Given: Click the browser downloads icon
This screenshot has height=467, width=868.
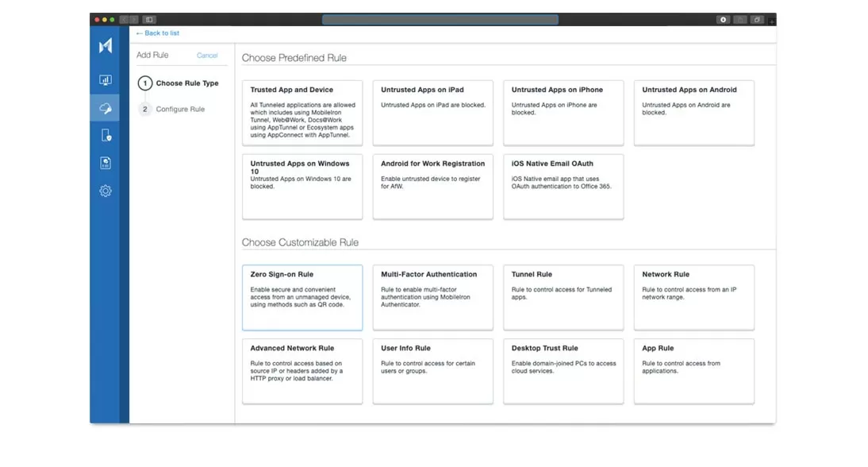Looking at the screenshot, I should click(x=723, y=20).
